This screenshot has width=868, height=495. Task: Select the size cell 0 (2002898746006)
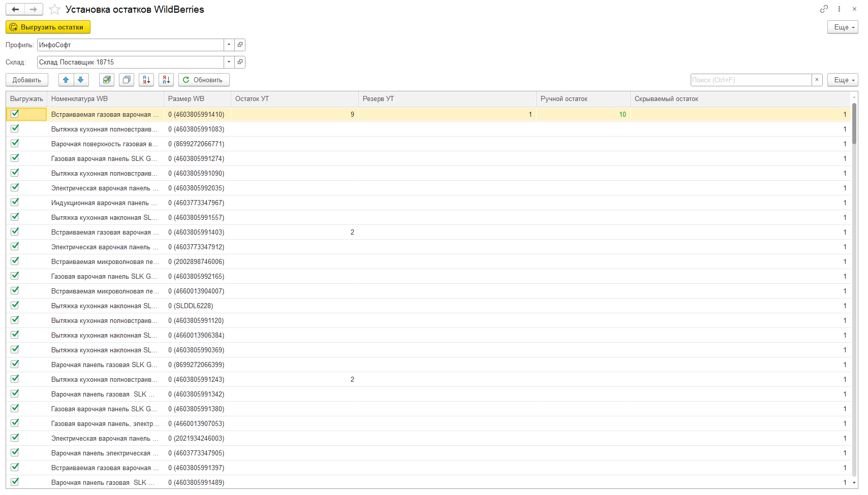[x=197, y=261]
